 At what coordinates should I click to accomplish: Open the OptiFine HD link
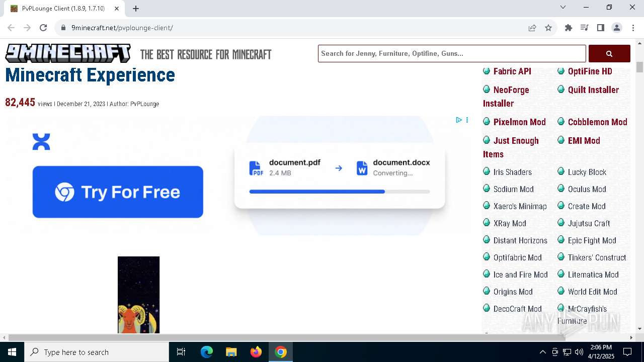point(590,71)
